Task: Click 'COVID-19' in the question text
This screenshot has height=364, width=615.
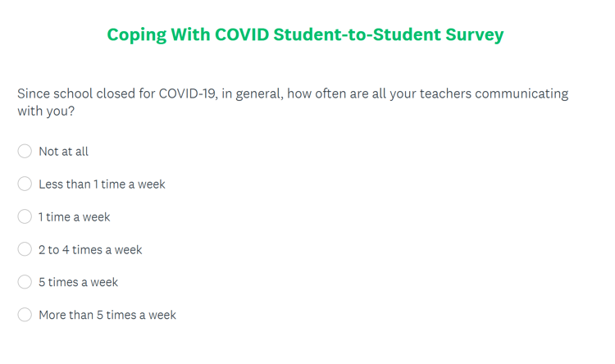Action: pyautogui.click(x=188, y=93)
